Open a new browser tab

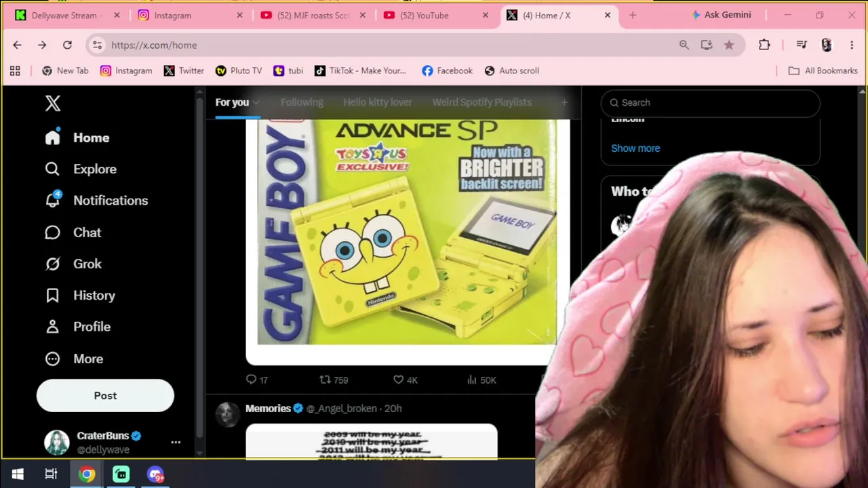[x=633, y=15]
